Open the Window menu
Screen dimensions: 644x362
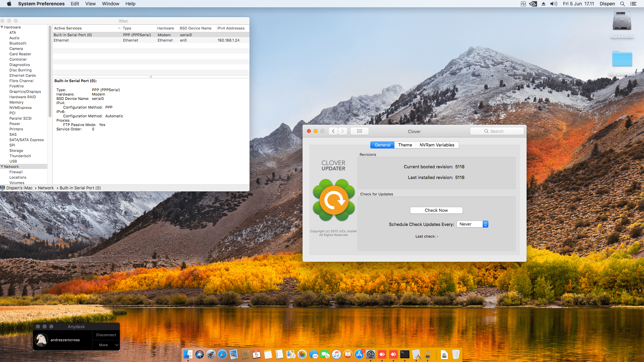click(110, 4)
